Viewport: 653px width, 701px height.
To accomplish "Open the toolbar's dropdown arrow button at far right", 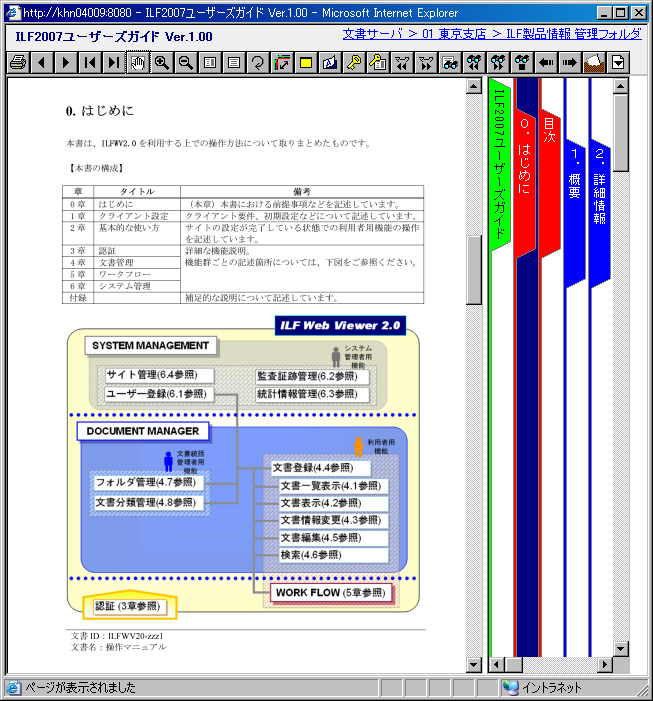I will 619,63.
